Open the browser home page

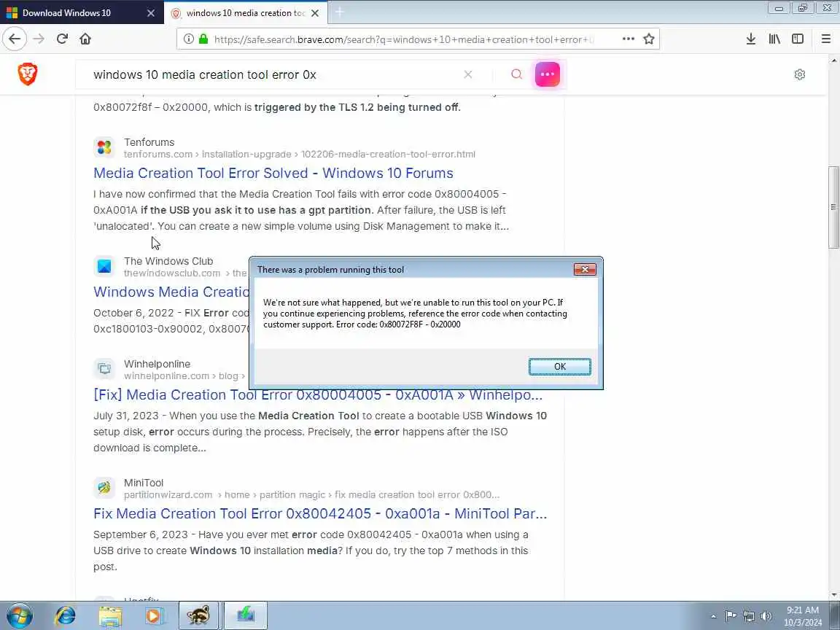point(85,39)
